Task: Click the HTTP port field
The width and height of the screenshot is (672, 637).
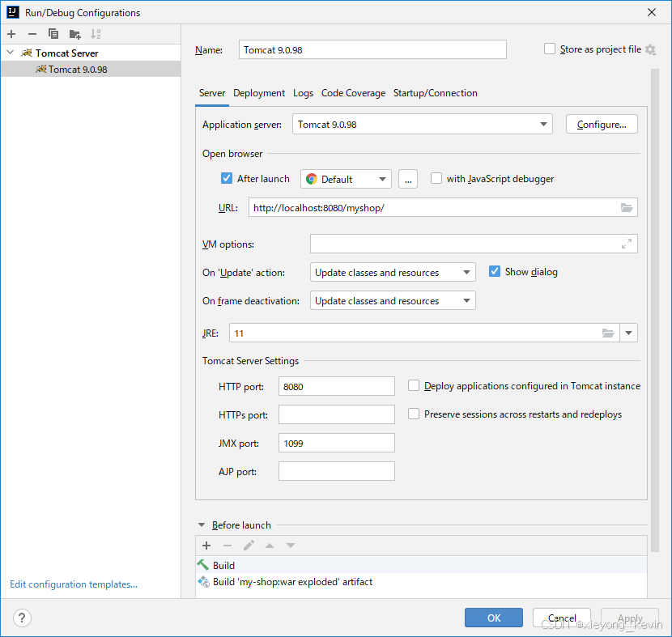Action: (337, 386)
